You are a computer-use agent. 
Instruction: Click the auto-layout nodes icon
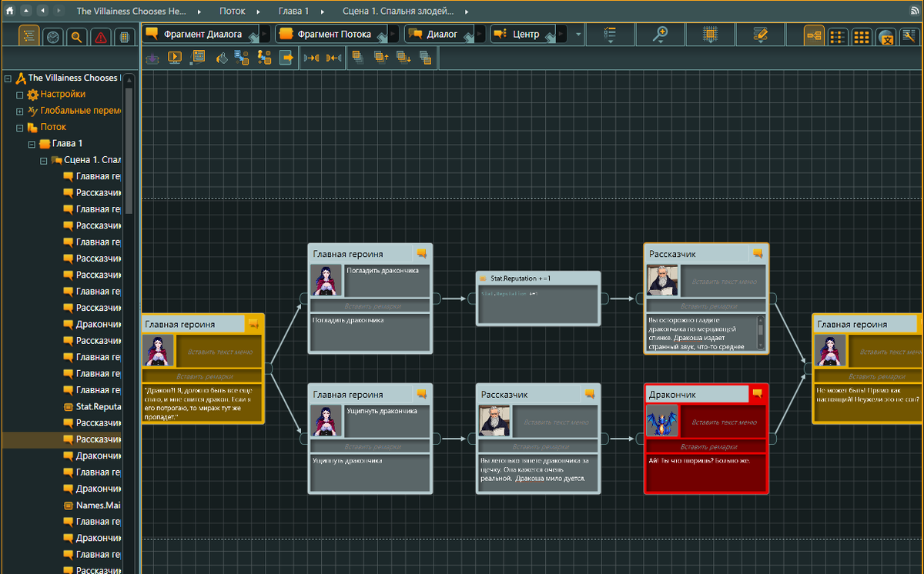[x=242, y=58]
